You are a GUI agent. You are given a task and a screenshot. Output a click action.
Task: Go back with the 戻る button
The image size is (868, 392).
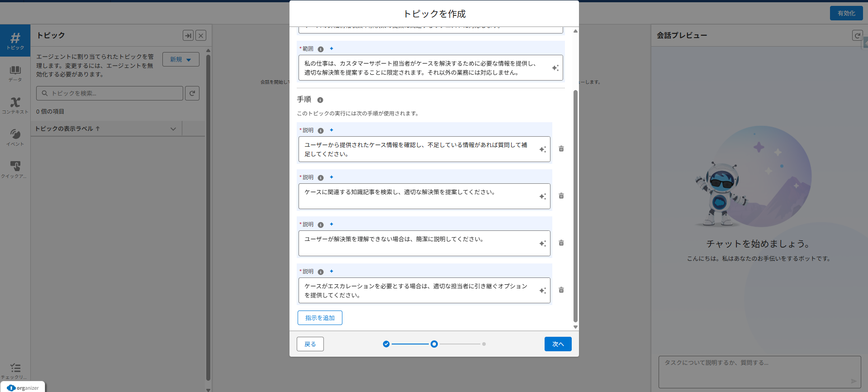pos(310,344)
